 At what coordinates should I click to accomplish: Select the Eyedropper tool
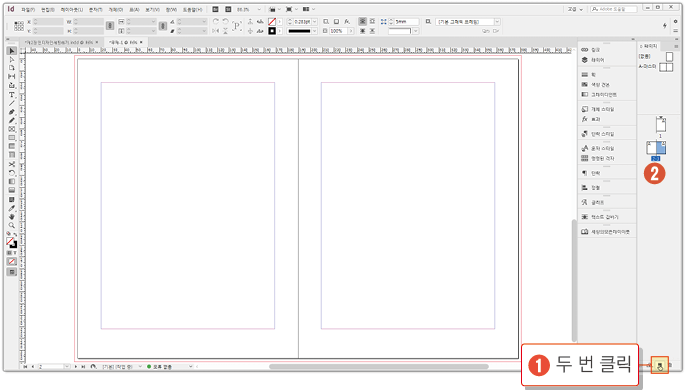(x=12, y=208)
